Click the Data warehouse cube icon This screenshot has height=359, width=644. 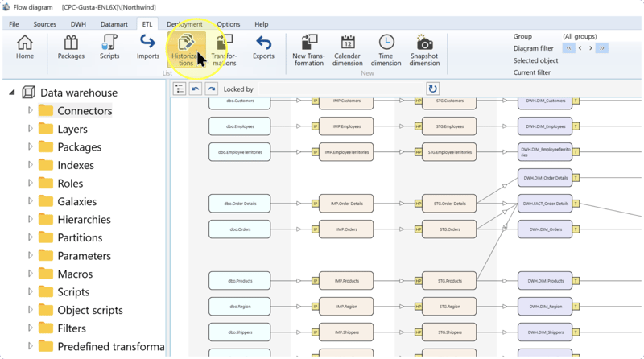tap(28, 93)
